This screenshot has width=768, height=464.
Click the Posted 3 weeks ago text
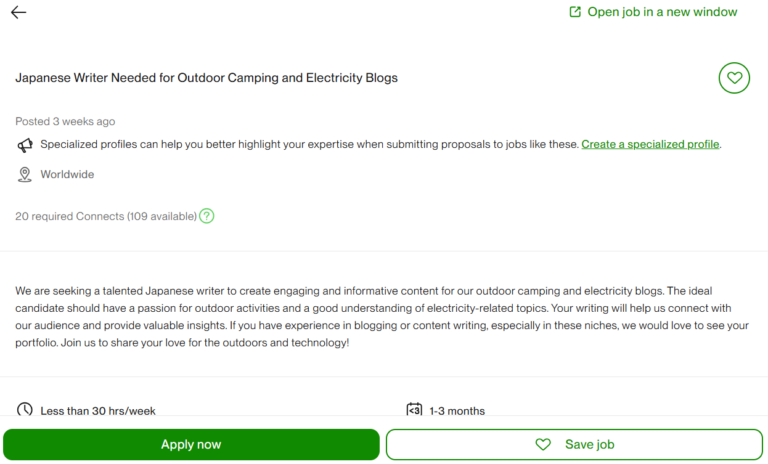(65, 122)
